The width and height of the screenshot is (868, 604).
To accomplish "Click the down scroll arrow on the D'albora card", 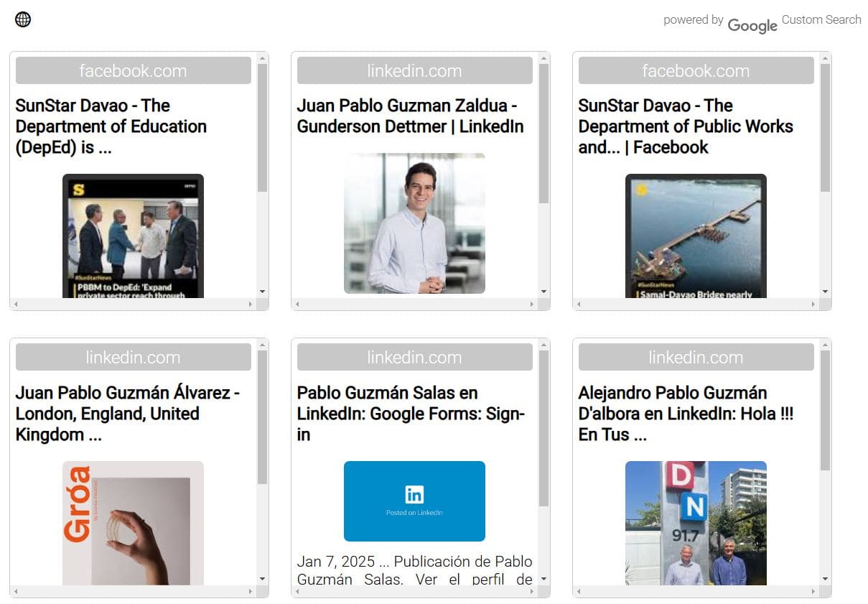I will 825,579.
